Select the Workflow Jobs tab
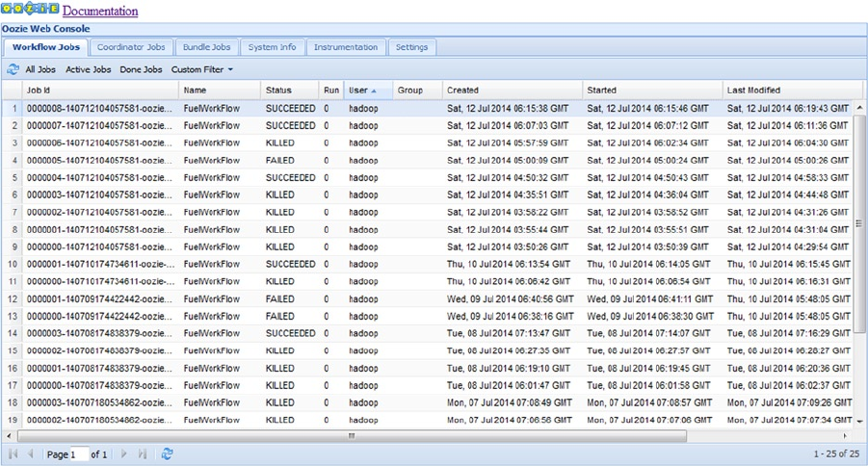Image resolution: width=868 pixels, height=466 pixels. [46, 47]
